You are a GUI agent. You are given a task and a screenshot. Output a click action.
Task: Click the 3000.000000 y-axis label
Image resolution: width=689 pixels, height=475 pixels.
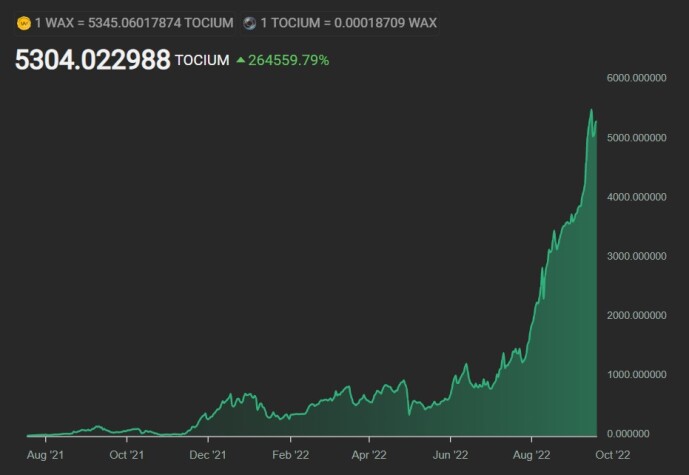(x=636, y=256)
